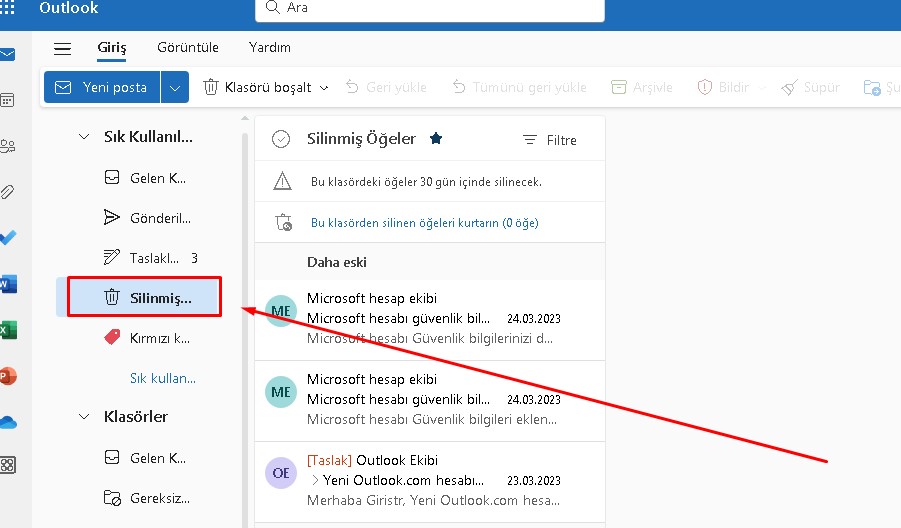Open the Filtre menu
Viewport: 901px width, 528px height.
tap(550, 140)
